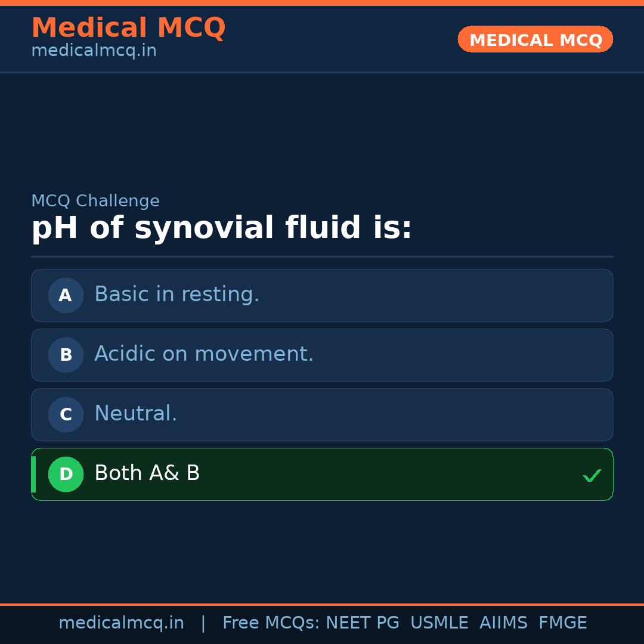Click the 'AIIMS' footer text
Image resolution: width=644 pixels, height=644 pixels.
503,623
